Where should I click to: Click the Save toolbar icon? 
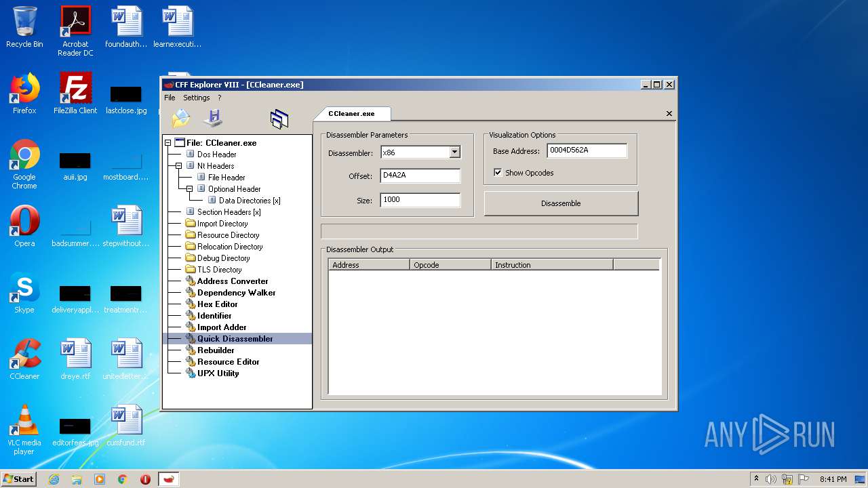pyautogui.click(x=213, y=118)
